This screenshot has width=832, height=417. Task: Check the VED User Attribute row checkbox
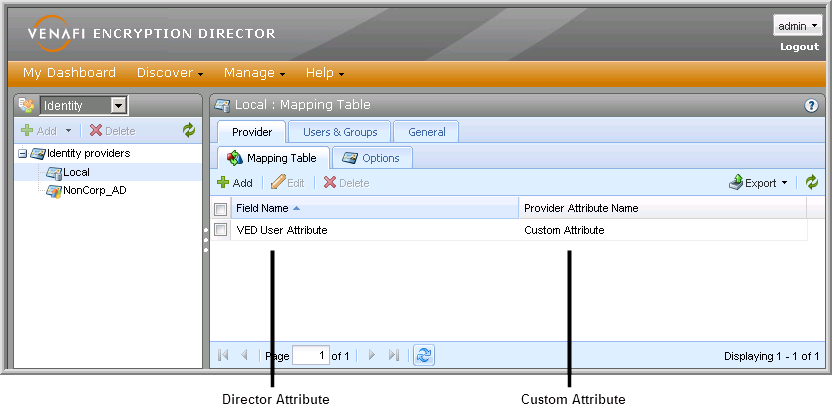coord(221,230)
